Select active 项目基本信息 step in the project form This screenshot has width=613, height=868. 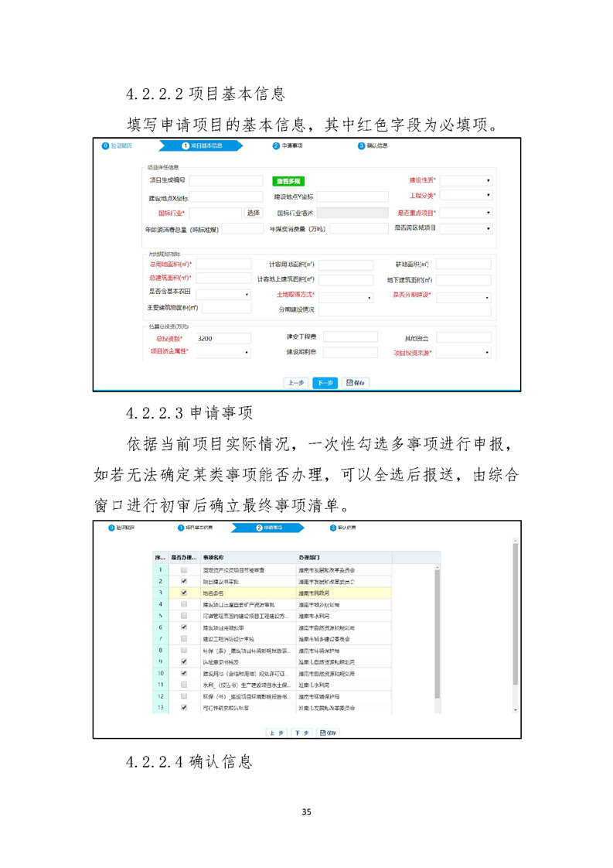coord(202,145)
